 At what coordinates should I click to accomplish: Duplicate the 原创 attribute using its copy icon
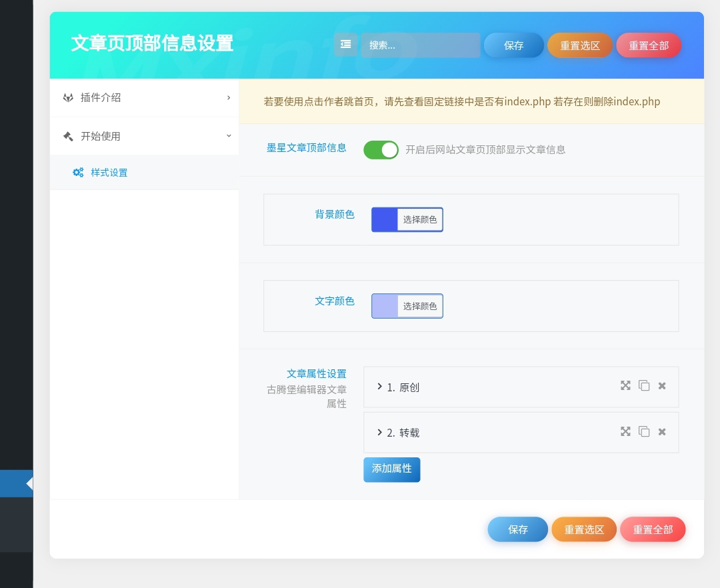tap(644, 385)
